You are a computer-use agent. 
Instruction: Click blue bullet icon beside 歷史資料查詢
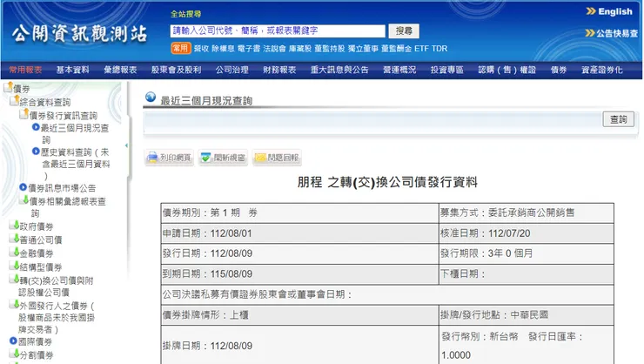[x=36, y=152]
